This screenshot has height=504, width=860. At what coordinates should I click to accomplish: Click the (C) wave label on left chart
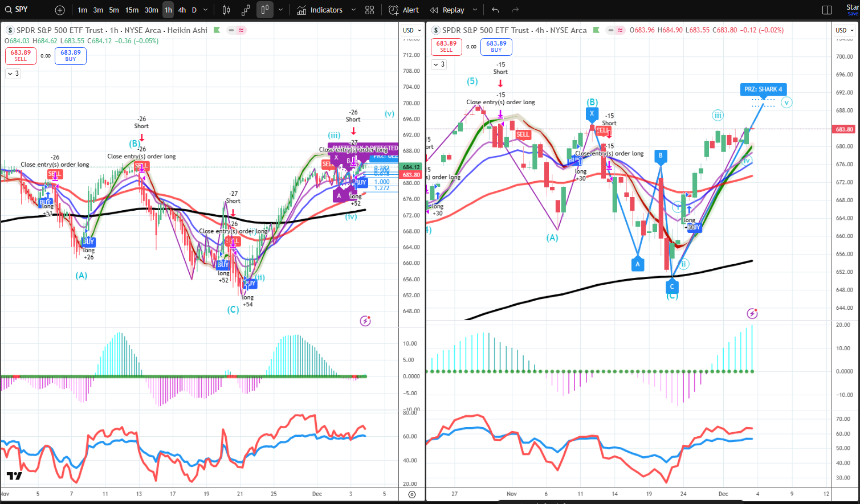233,310
